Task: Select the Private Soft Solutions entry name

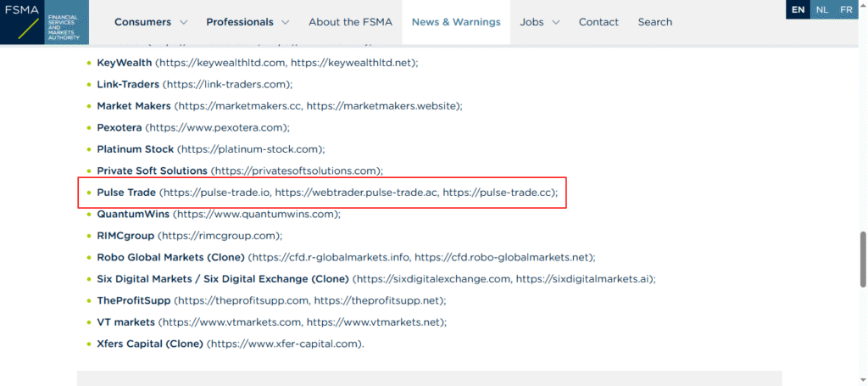Action: tap(153, 171)
